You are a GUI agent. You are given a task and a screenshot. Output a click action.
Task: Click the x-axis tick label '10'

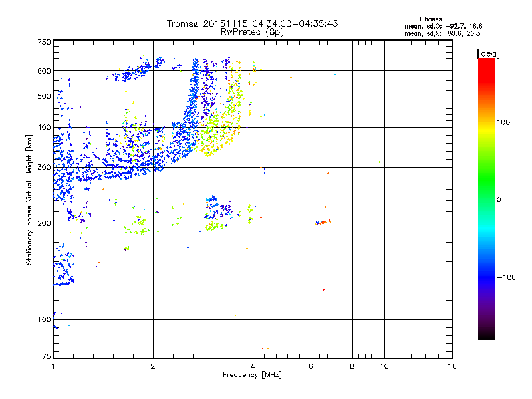pos(384,366)
